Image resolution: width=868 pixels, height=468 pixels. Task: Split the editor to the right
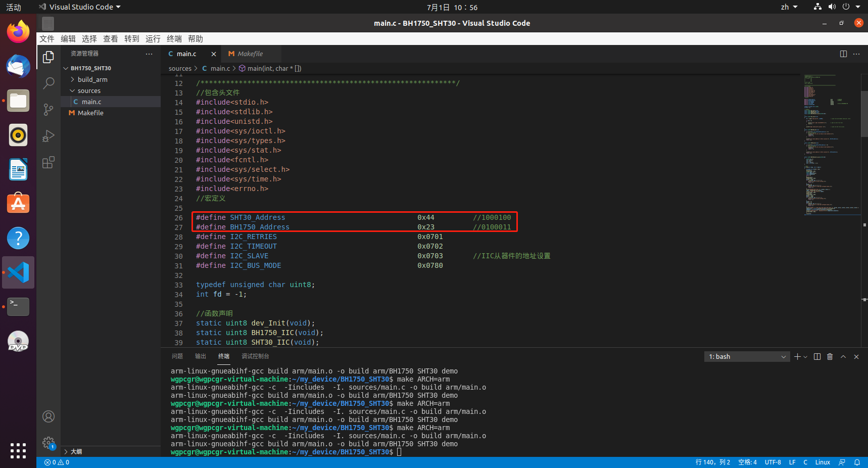[x=843, y=54]
